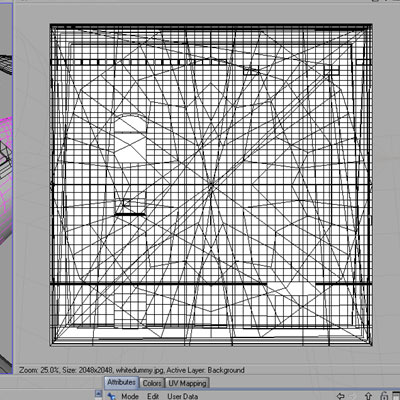Open the UV Mapping tab
Image resolution: width=400 pixels, height=400 pixels.
187,383
